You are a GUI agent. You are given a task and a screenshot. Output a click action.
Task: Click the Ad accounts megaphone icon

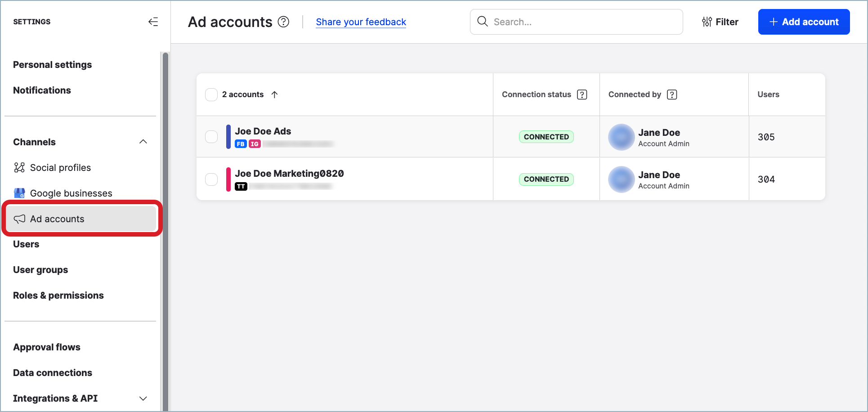point(19,219)
